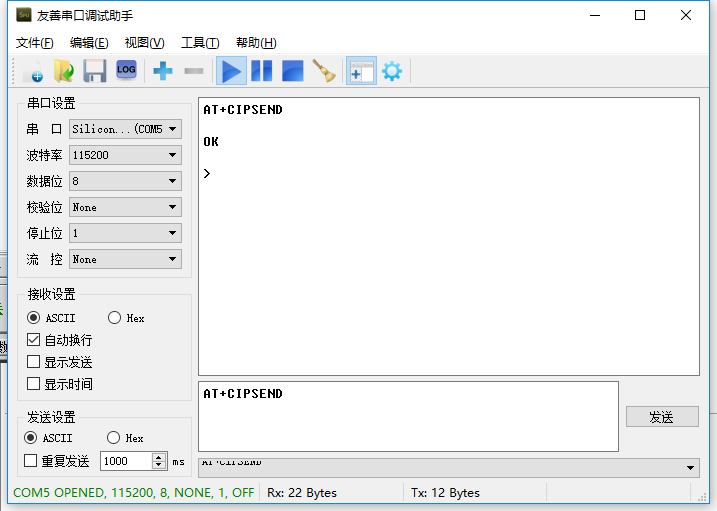The height and width of the screenshot is (511, 717).
Task: Open the parity 校验位 dropdown
Action: coord(125,207)
